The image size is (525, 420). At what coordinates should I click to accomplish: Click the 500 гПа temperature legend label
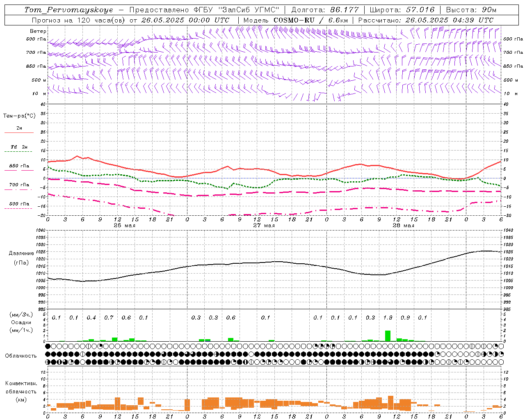[19, 204]
